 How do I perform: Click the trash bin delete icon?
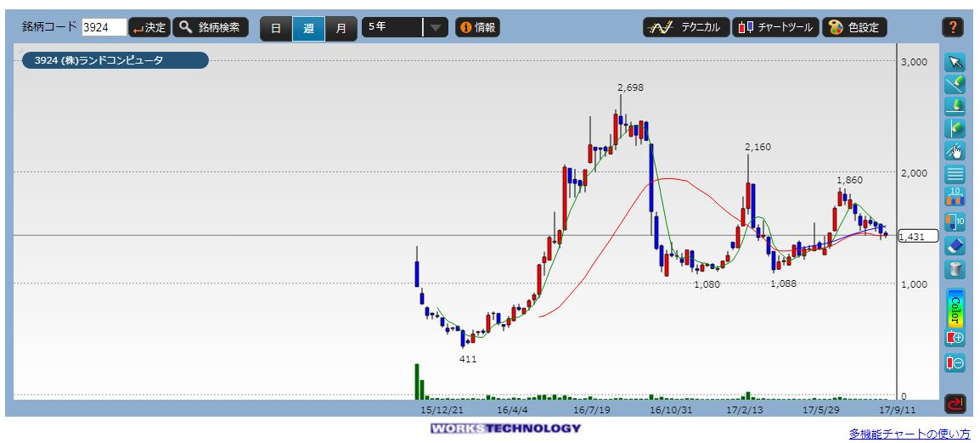click(955, 269)
